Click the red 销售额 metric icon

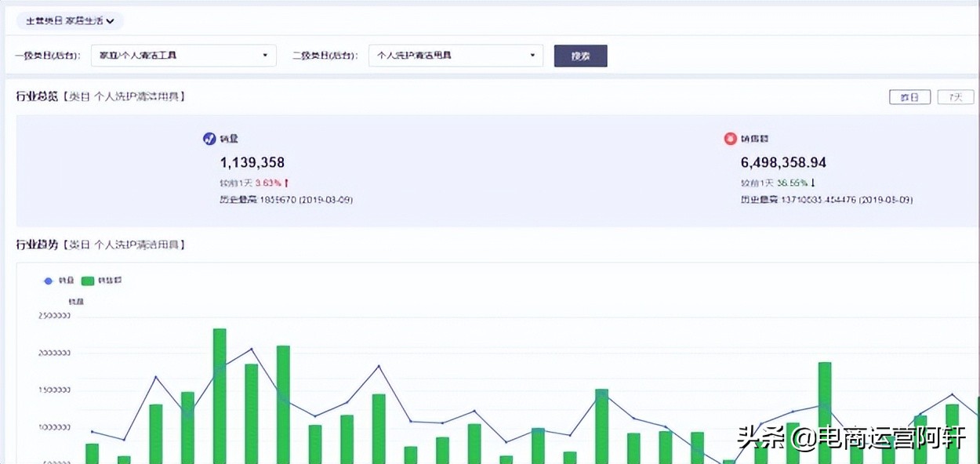729,139
